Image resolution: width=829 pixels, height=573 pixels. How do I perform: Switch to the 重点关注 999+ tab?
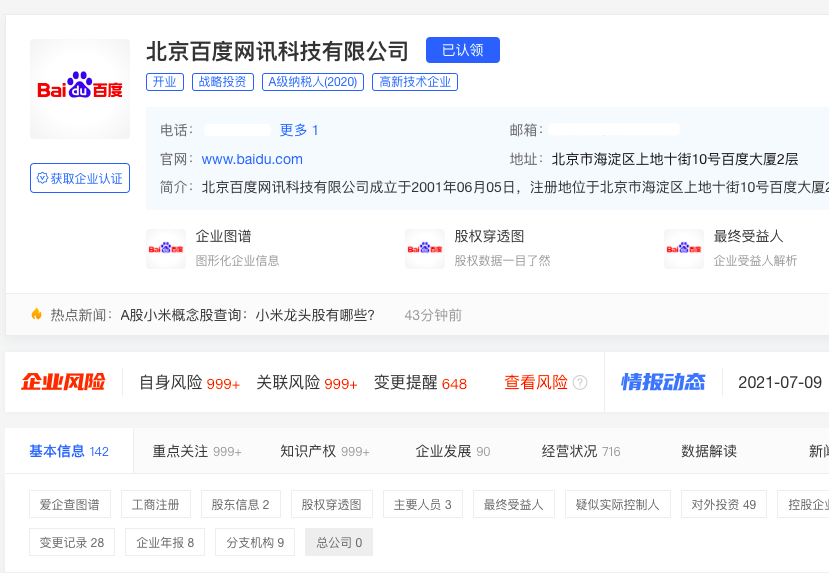tap(197, 451)
